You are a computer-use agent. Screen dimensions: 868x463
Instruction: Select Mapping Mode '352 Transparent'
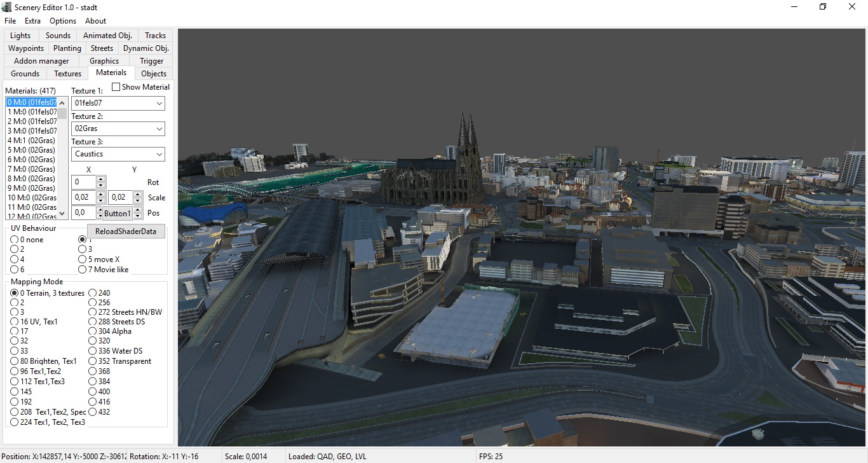[x=120, y=361]
